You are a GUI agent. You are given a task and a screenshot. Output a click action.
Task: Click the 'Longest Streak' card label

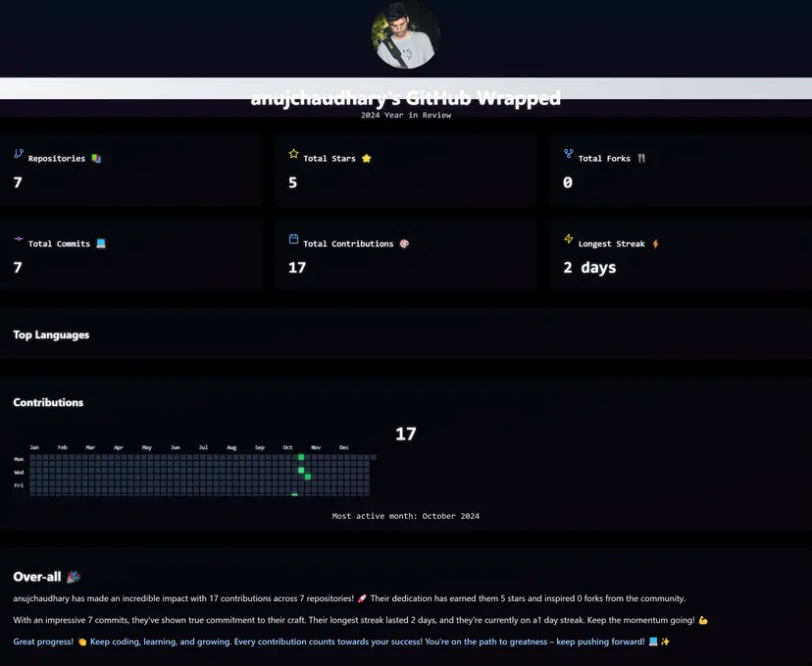click(x=612, y=244)
